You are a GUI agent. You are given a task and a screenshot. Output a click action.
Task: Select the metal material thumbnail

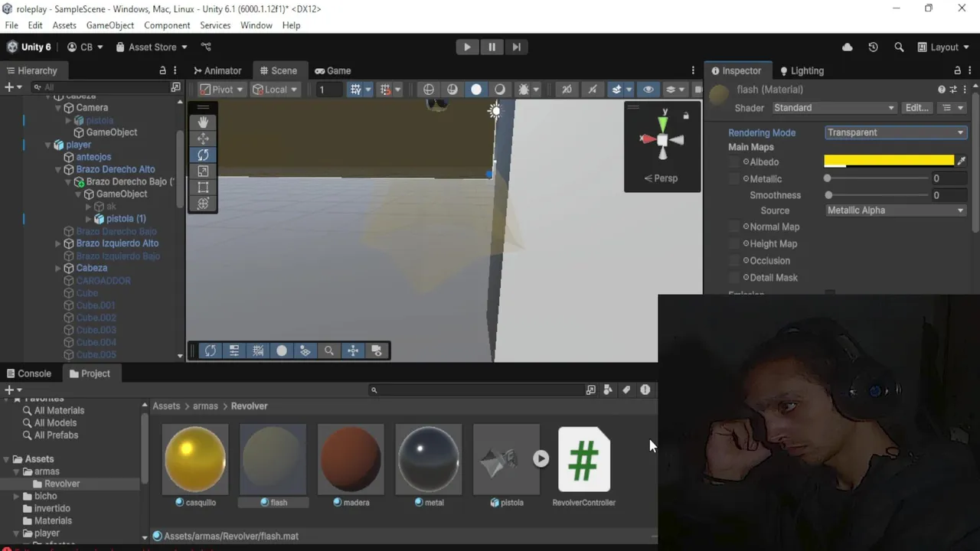pyautogui.click(x=429, y=459)
